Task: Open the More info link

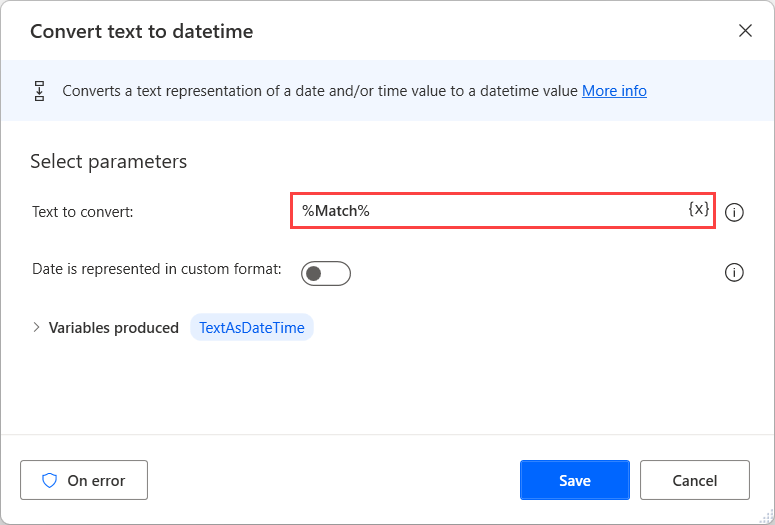Action: [614, 91]
